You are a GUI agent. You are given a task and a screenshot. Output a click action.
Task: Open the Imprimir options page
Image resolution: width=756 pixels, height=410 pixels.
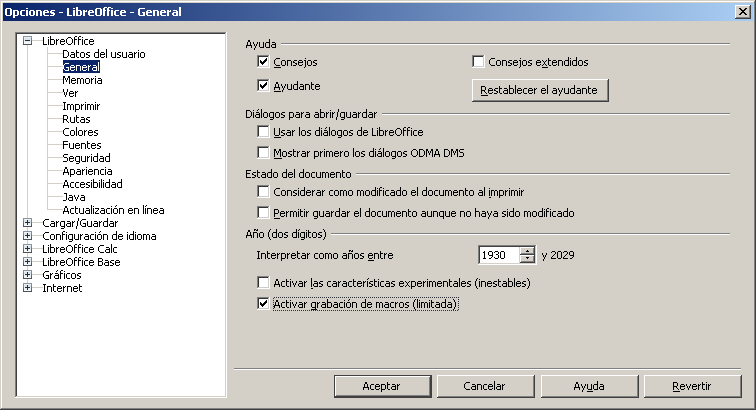(x=81, y=106)
